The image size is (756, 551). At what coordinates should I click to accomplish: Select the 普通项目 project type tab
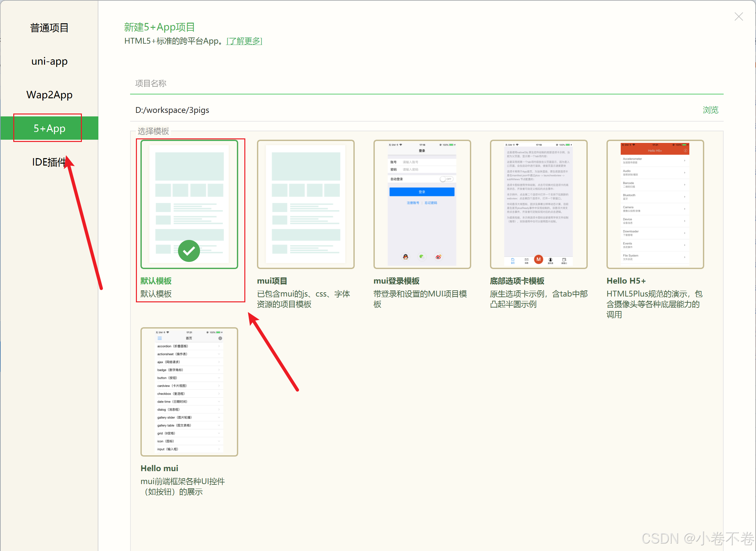(50, 28)
